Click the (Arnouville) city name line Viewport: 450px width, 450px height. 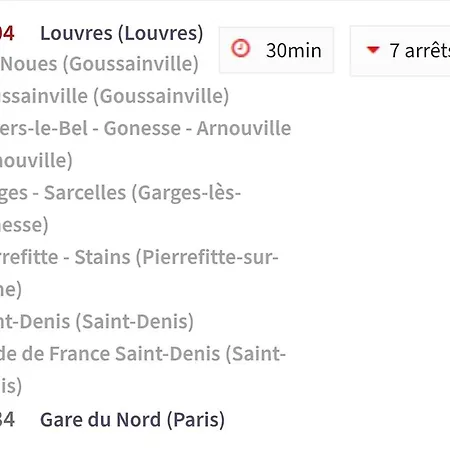tap(36, 161)
